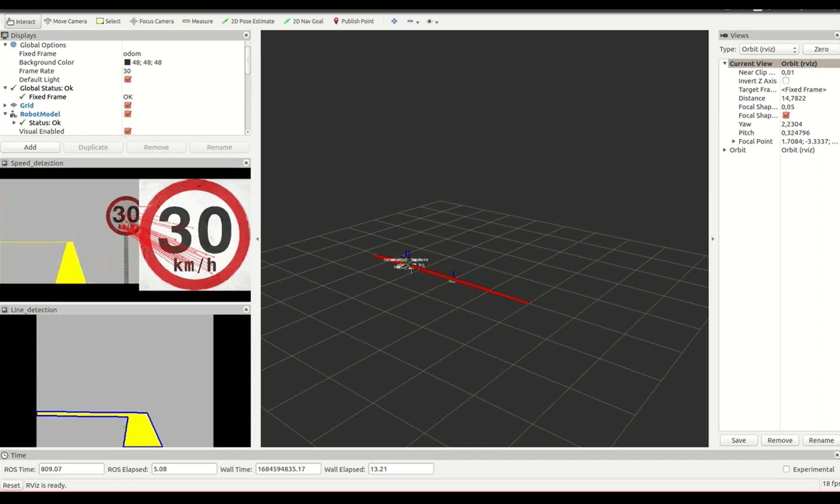Screen dimensions: 840x504
Task: Pick the Measure tool
Action: pyautogui.click(x=198, y=21)
